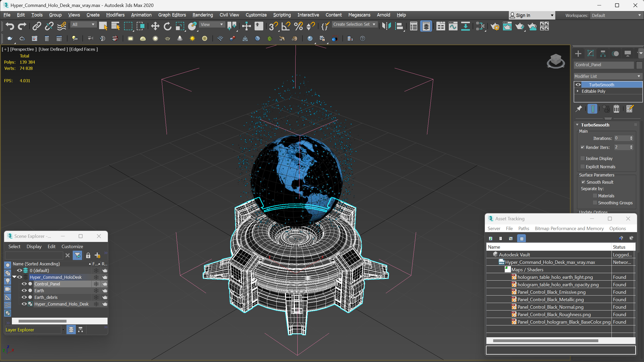Open the Rendering menu
Screen dimensions: 644x362
(x=202, y=15)
